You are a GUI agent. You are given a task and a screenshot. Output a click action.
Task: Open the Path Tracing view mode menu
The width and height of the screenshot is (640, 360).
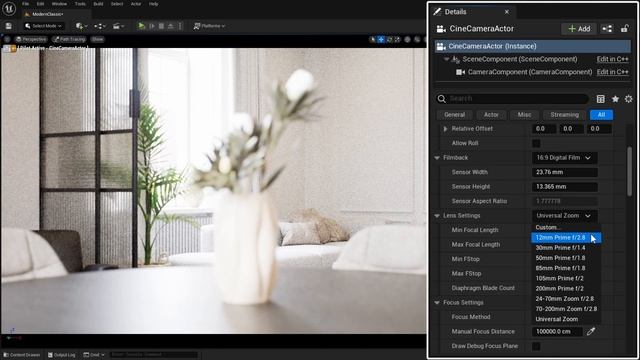click(69, 39)
